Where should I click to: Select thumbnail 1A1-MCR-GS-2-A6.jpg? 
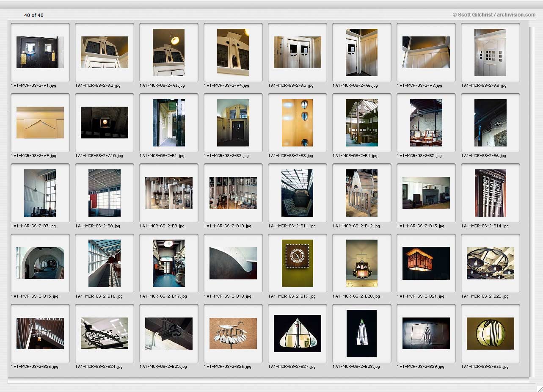click(x=362, y=52)
